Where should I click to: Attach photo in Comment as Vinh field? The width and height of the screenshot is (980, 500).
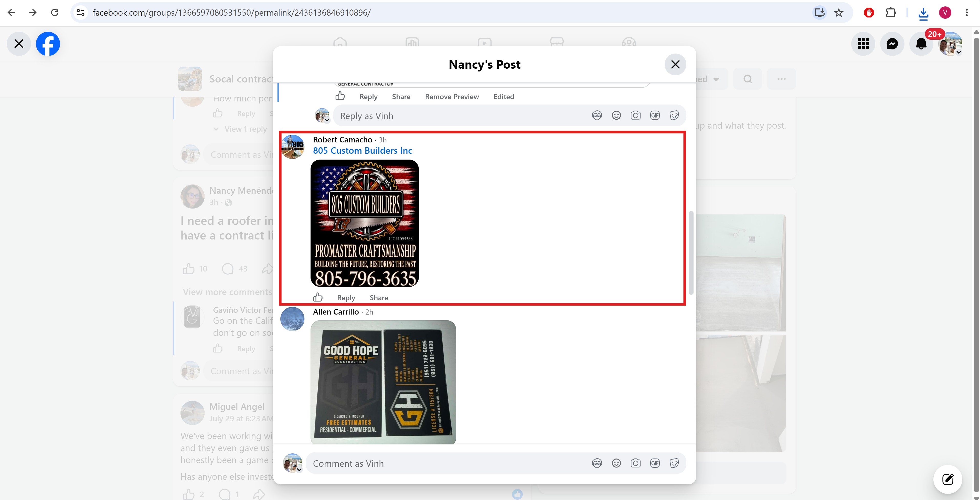pyautogui.click(x=635, y=463)
